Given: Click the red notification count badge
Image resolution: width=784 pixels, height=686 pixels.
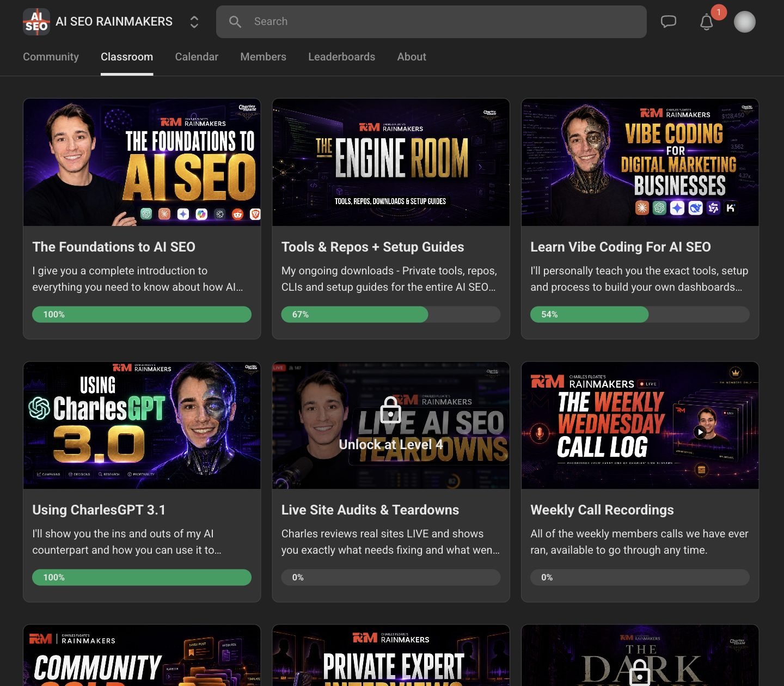Looking at the screenshot, I should pos(719,12).
